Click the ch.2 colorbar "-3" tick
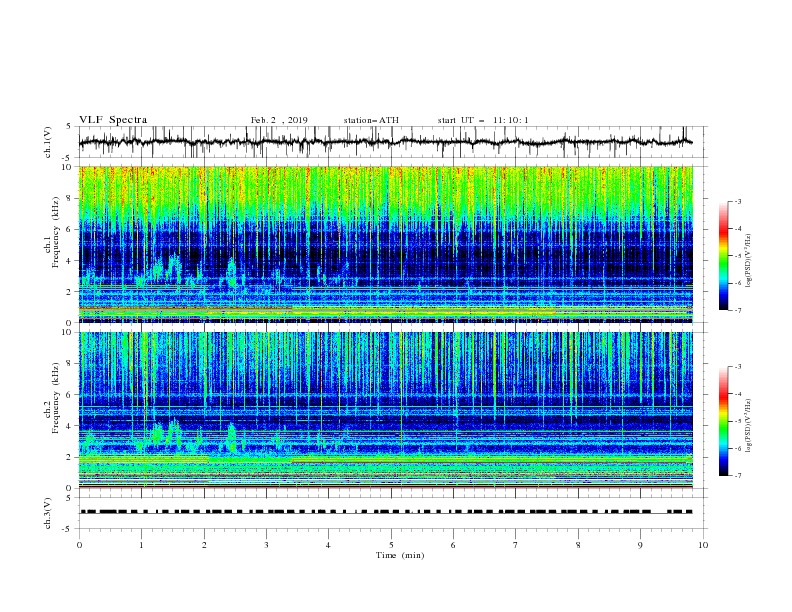Image resolution: width=792 pixels, height=612 pixels. coord(737,367)
